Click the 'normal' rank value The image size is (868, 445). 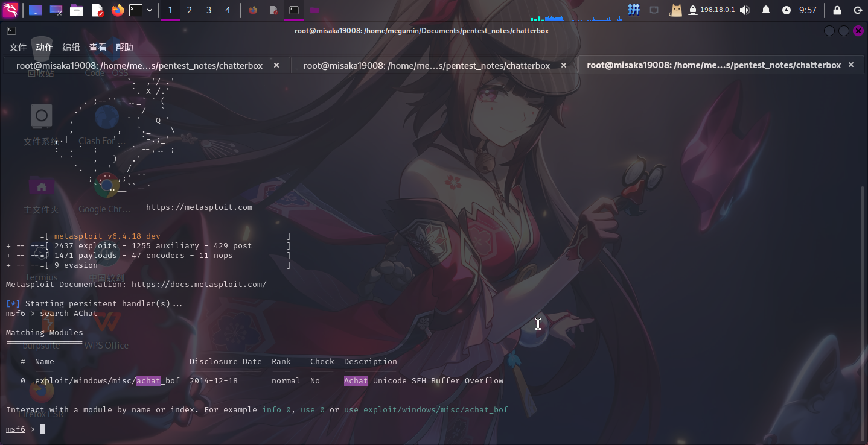coord(286,380)
